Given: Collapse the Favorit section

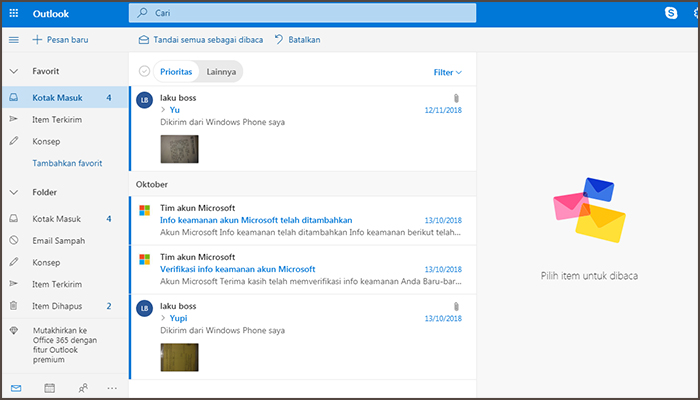Looking at the screenshot, I should tap(14, 71).
